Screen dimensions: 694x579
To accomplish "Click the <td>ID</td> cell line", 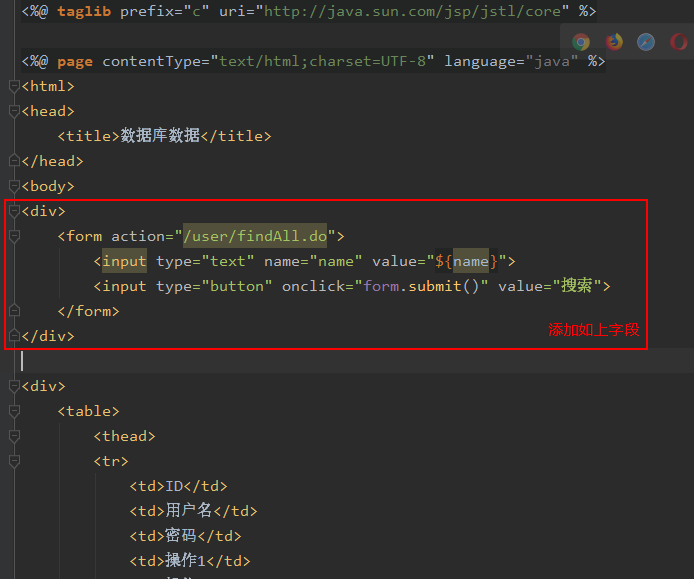I will [178, 486].
